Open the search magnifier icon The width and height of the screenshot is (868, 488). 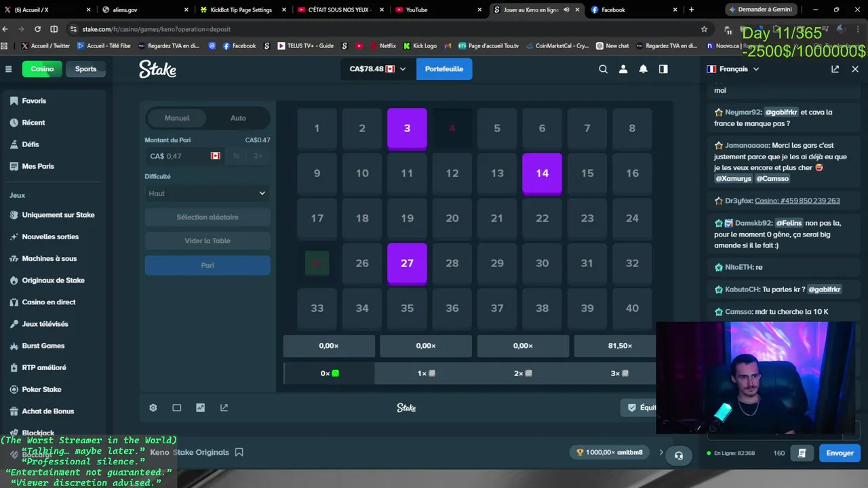coord(603,69)
